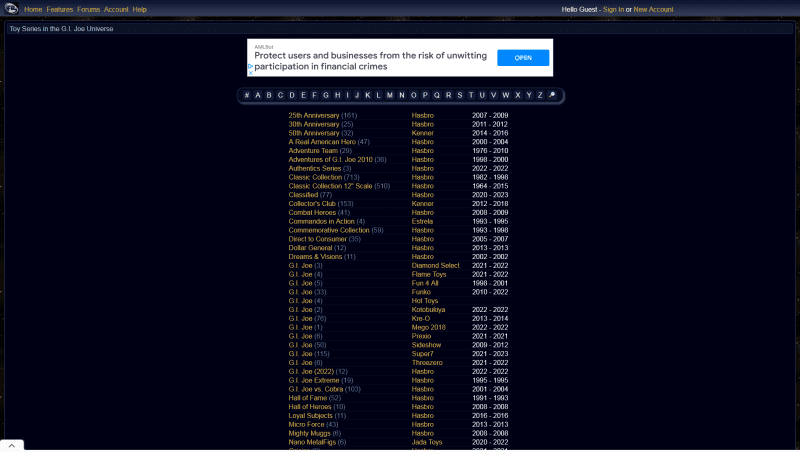Expand the collapsed panel chevron at bottom-left
The image size is (800, 452).
click(12, 444)
